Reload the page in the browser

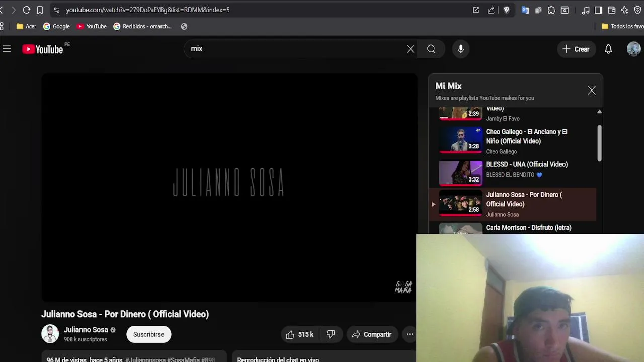click(x=27, y=10)
